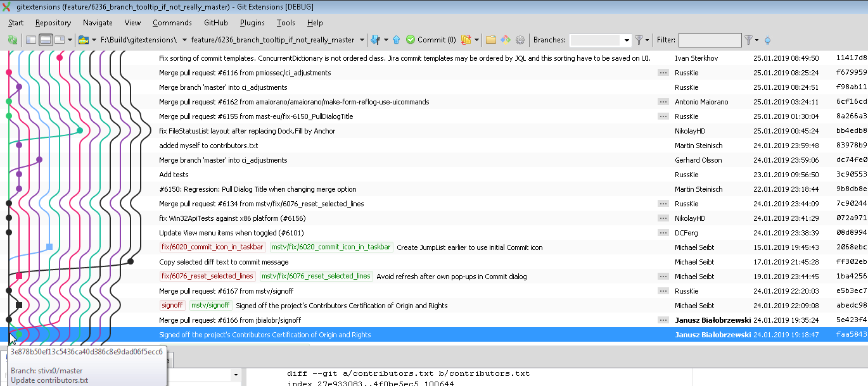Open the Help menu
868x386 pixels.
point(315,23)
